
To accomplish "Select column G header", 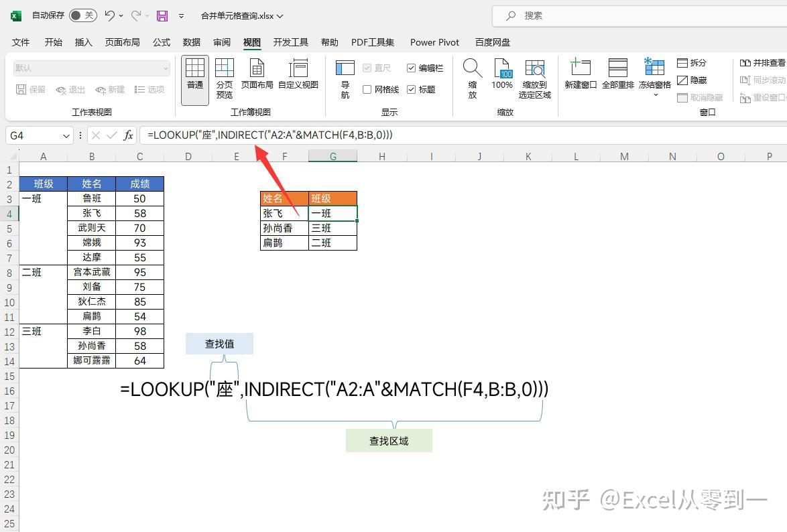I will coord(332,157).
